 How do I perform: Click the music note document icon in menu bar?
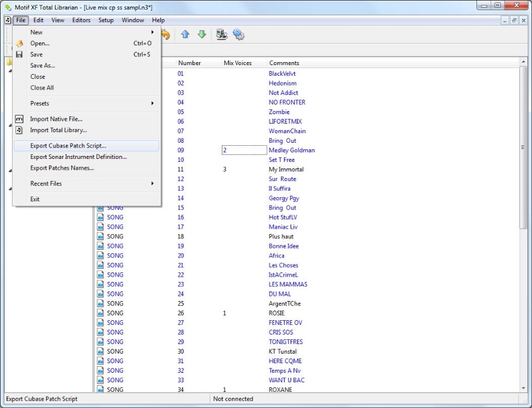(8, 20)
